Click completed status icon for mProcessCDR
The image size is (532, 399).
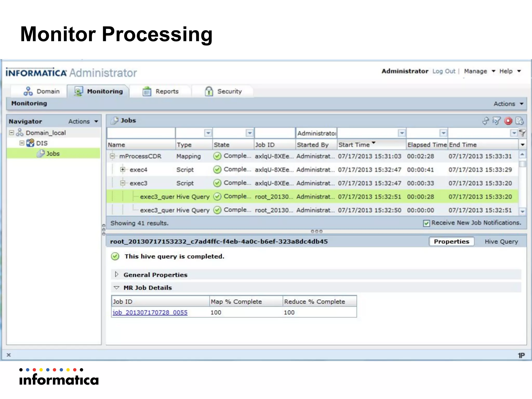[x=217, y=156]
